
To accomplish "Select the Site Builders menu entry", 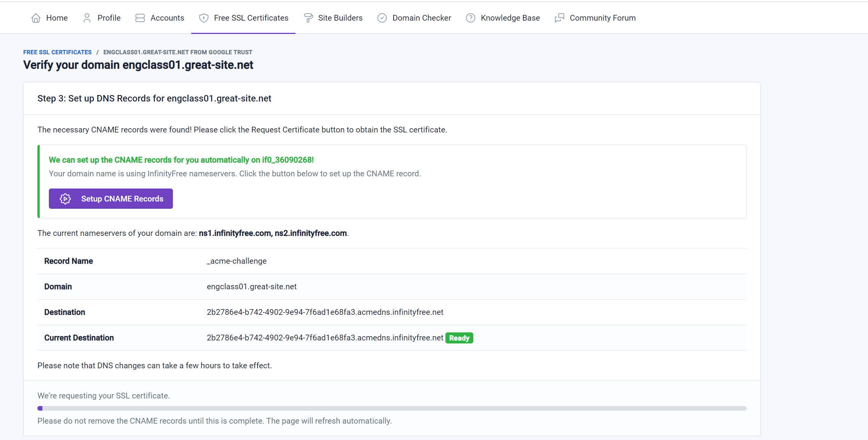I will click(x=340, y=18).
